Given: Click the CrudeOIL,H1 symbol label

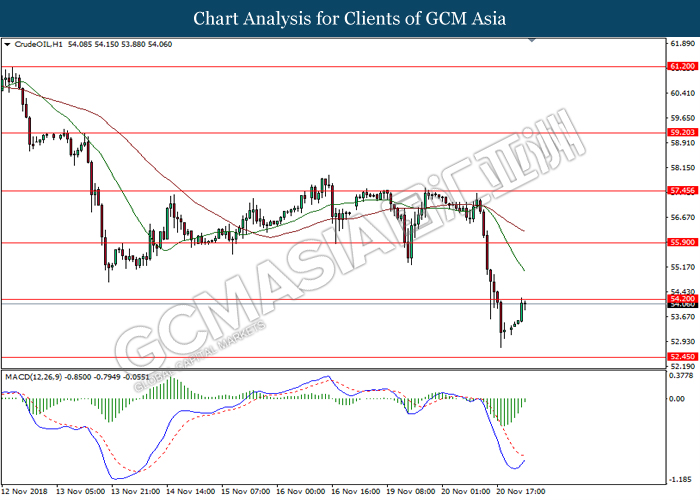Looking at the screenshot, I should click(x=38, y=44).
